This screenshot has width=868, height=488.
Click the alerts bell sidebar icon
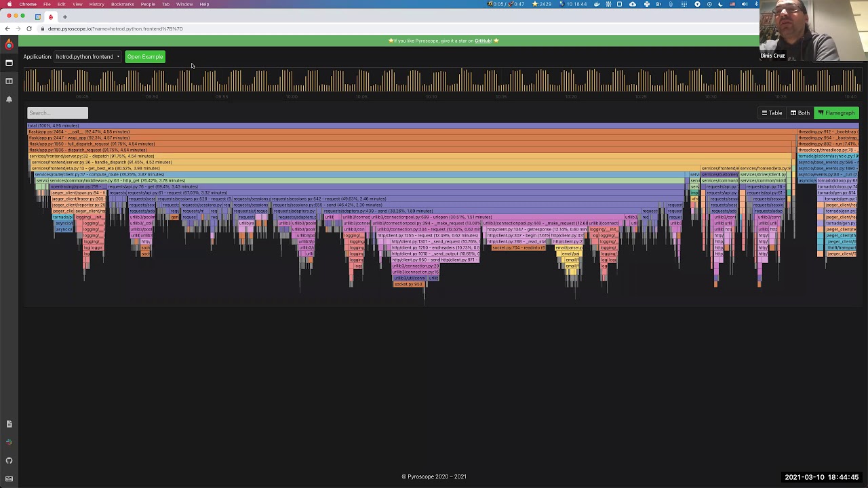9,99
